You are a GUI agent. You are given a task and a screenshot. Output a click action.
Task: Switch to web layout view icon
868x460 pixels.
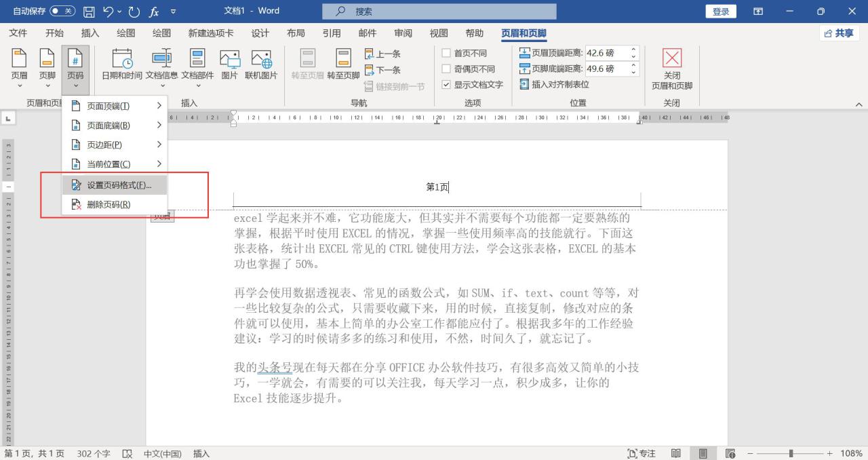pos(730,453)
